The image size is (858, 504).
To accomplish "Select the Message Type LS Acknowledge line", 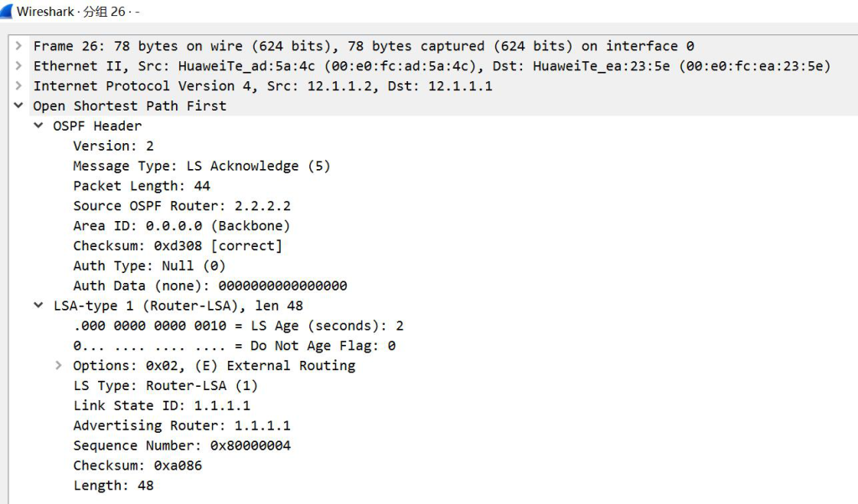I will point(202,166).
